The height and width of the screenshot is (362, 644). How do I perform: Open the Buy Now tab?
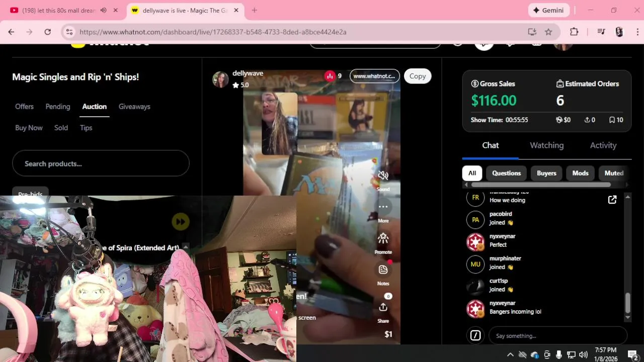[x=29, y=128]
